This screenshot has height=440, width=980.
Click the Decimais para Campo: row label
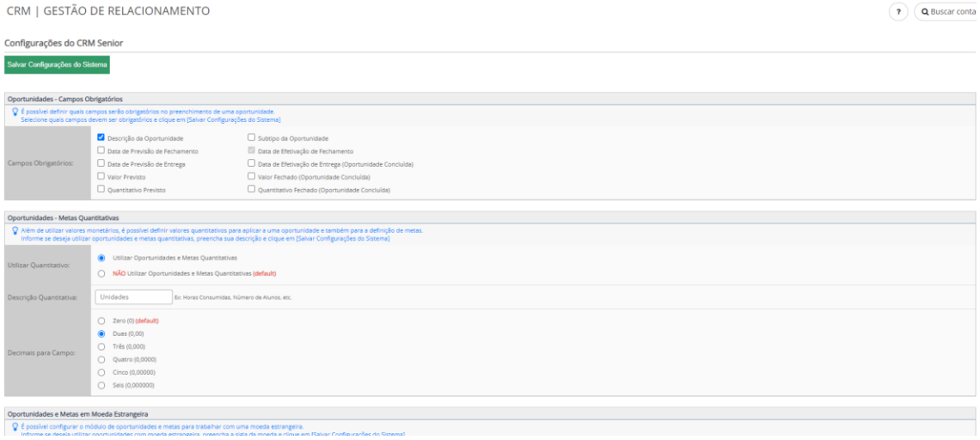(x=40, y=353)
